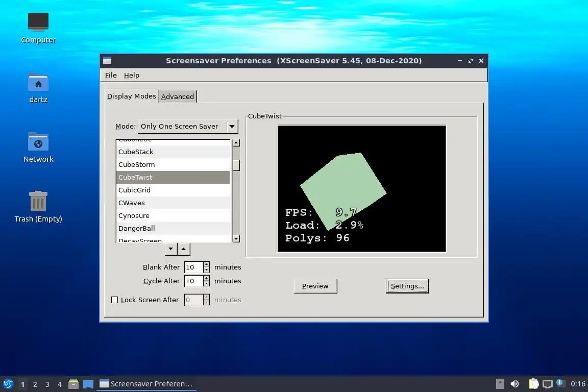Increase the Blank After minutes stepper

point(206,264)
